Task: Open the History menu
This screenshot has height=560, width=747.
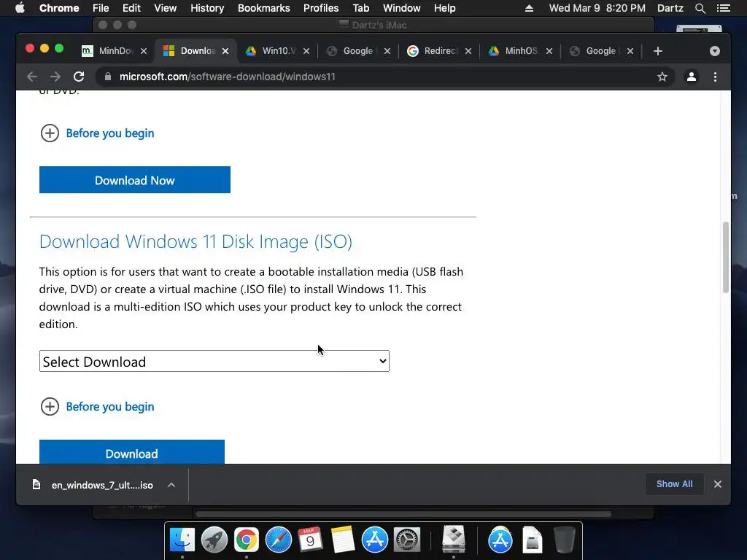Action: click(x=207, y=8)
